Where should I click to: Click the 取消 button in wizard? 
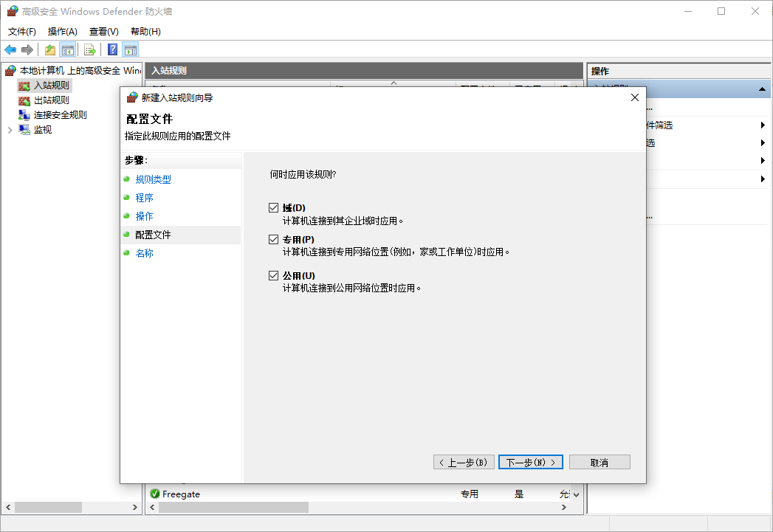click(599, 462)
